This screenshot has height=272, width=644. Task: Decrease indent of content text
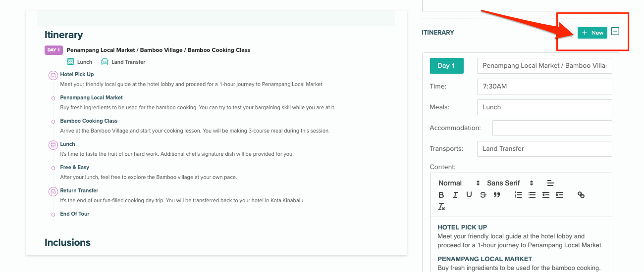546,195
